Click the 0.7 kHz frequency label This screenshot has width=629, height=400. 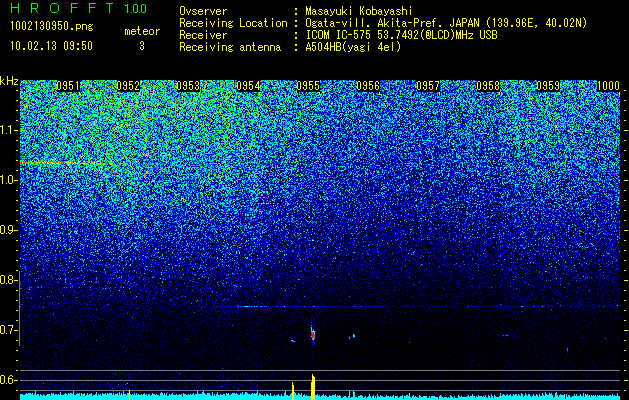tap(8, 330)
